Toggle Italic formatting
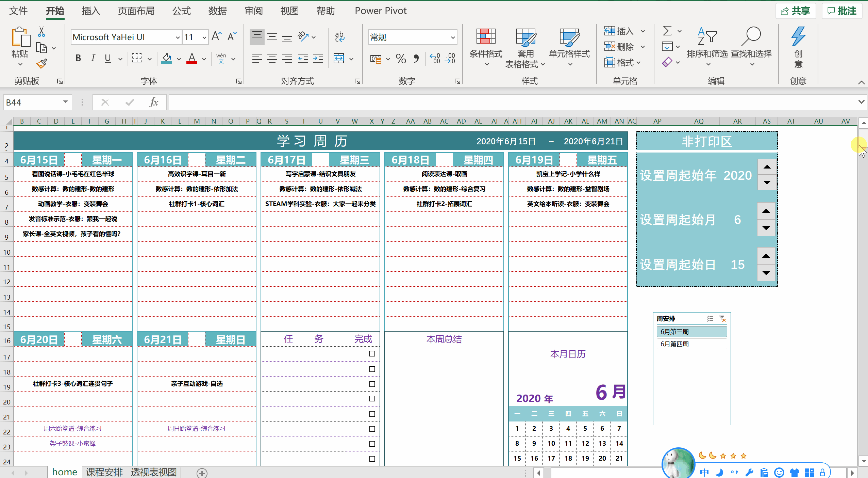868x478 pixels. point(93,58)
